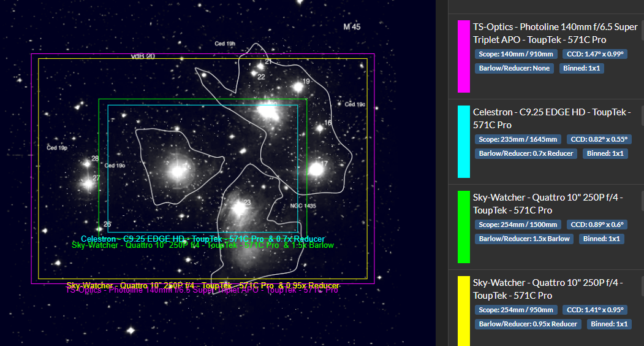644x346 pixels.
Task: Select the cyan Celestron frame caption on the image
Action: 203,239
